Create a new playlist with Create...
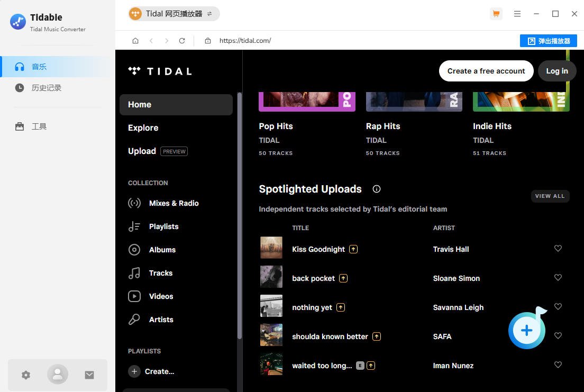 pos(152,371)
